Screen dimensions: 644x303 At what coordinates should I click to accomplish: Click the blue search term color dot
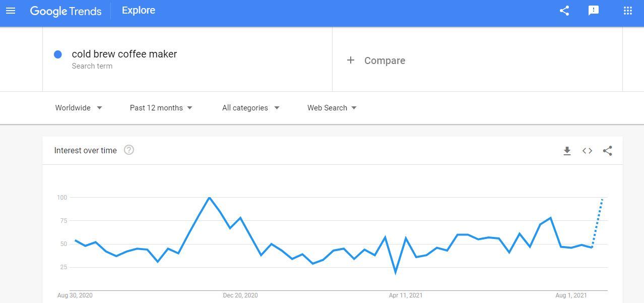point(58,54)
